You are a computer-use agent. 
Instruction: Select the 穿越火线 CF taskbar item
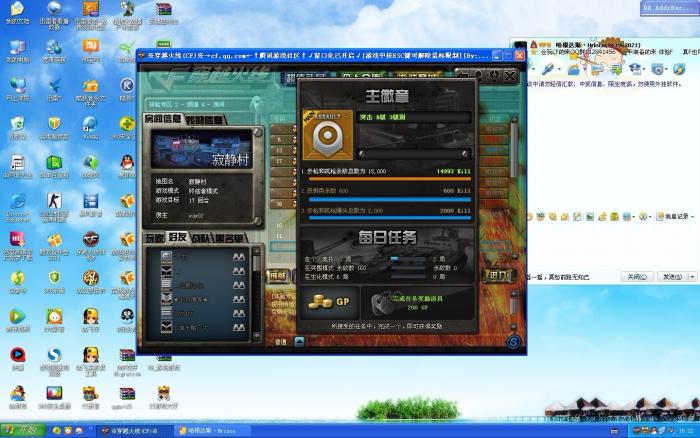point(133,431)
